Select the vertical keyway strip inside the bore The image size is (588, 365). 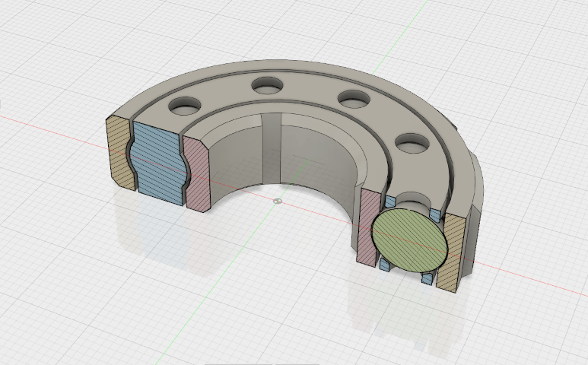pyautogui.click(x=272, y=148)
